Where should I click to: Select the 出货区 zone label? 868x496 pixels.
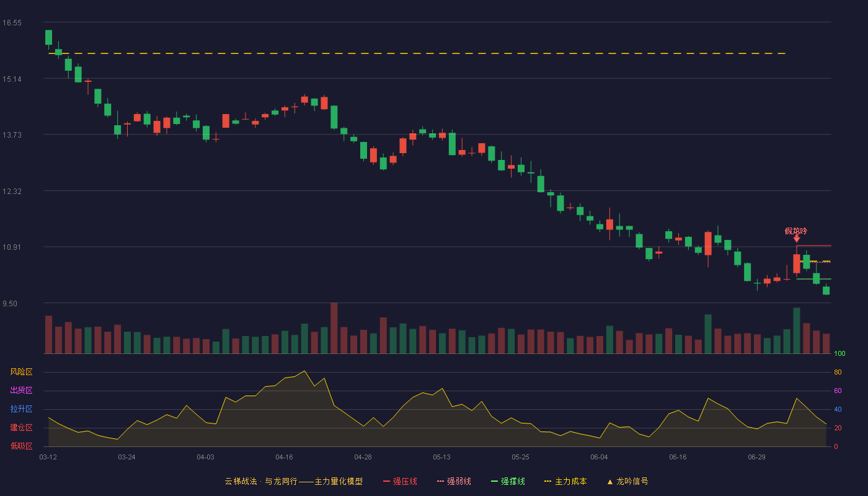tap(21, 391)
